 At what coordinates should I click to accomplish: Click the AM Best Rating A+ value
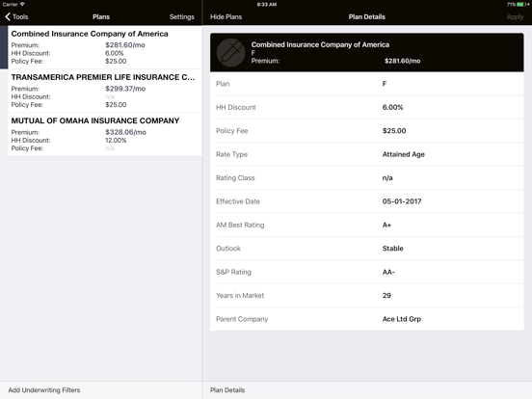(x=386, y=225)
